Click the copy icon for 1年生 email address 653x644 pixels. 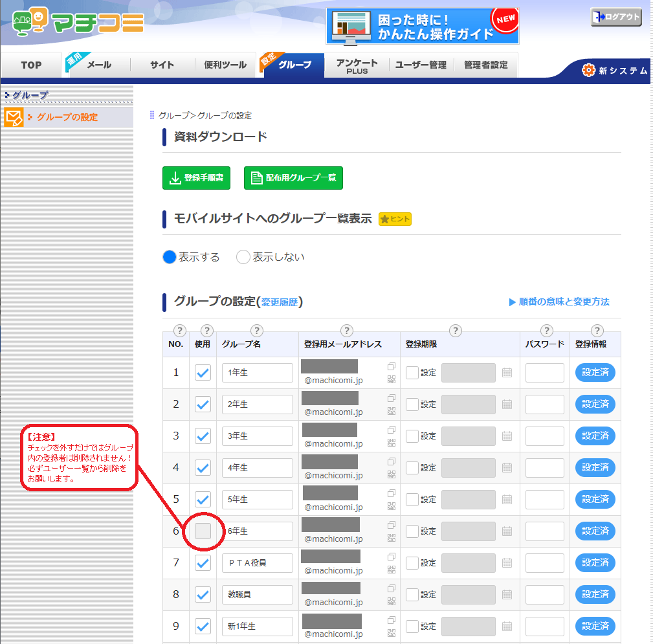391,366
